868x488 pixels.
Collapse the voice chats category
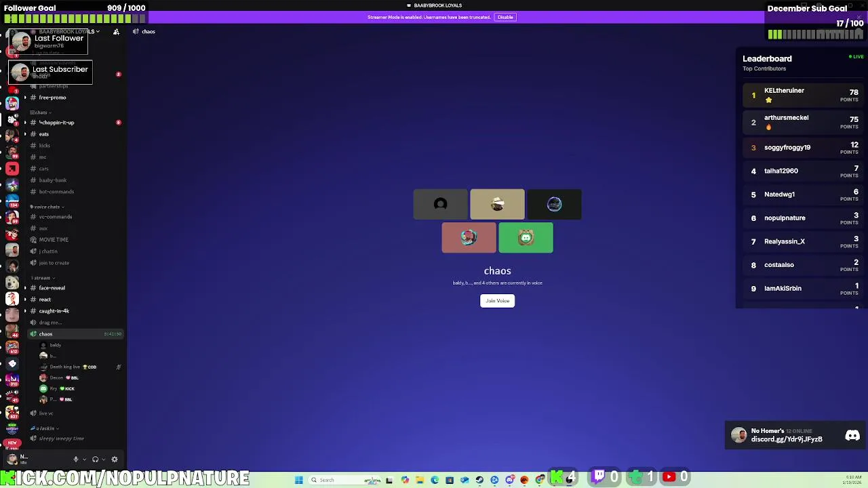tap(47, 207)
